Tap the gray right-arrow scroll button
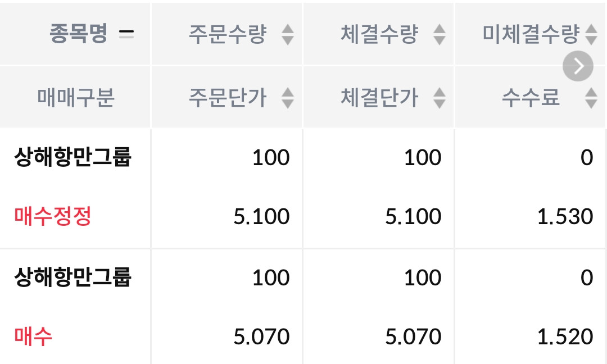 click(x=578, y=66)
